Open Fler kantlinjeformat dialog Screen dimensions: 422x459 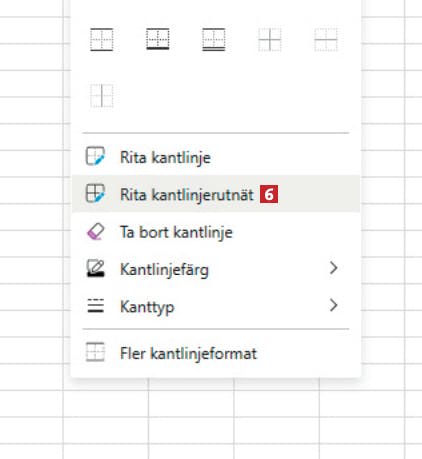216,353
